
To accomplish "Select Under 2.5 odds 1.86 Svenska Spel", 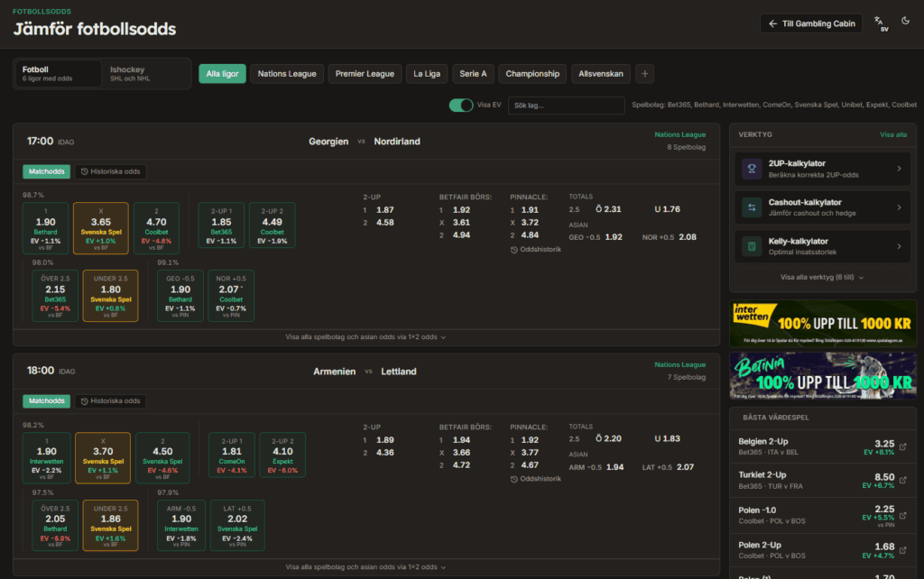I will point(111,526).
